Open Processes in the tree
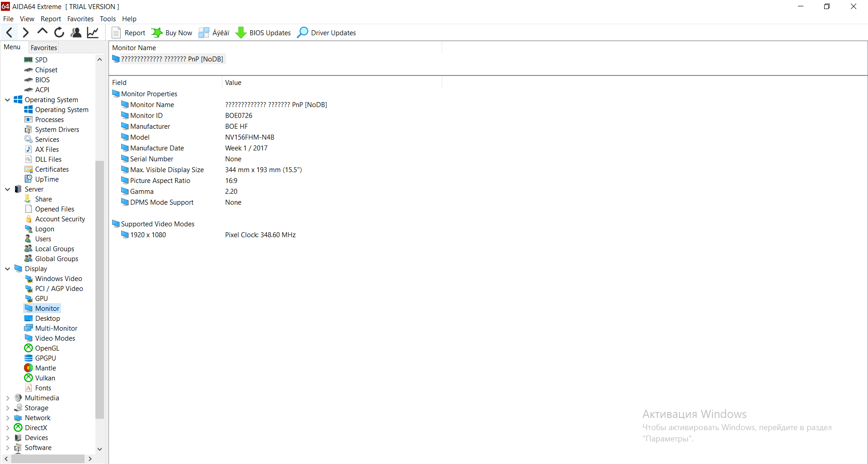 [x=44, y=120]
